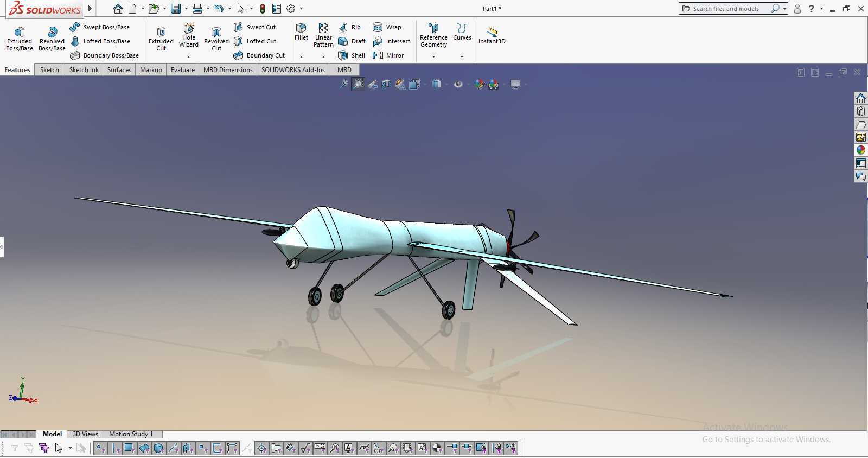The width and height of the screenshot is (868, 458).
Task: Select the Shell feature
Action: point(352,55)
